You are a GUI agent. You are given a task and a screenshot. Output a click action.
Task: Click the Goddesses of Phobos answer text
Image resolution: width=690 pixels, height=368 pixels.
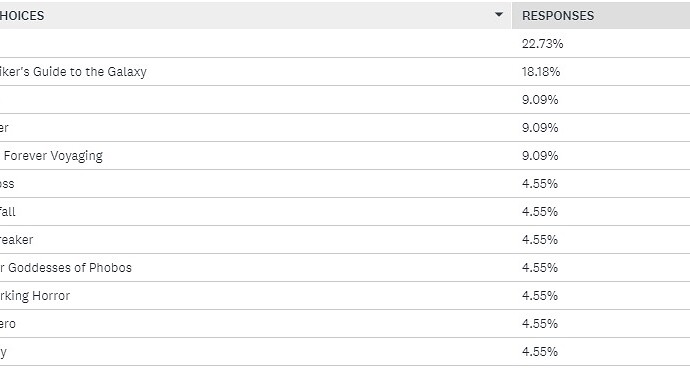point(66,268)
